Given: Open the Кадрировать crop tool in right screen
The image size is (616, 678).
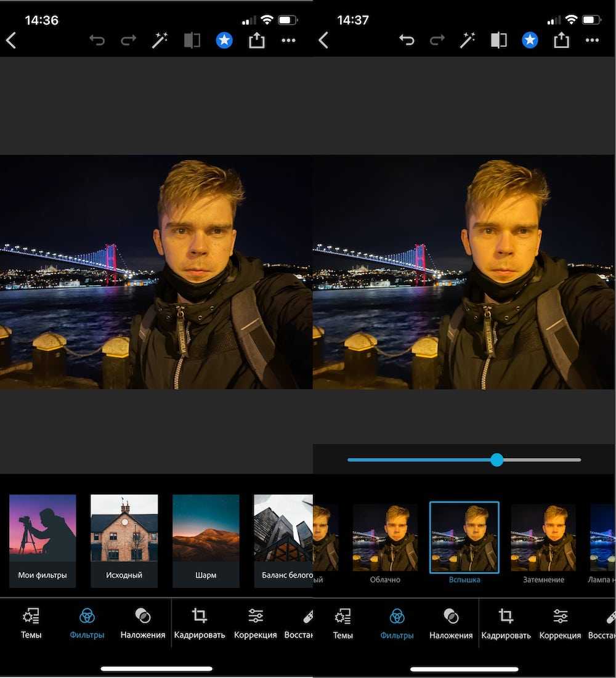Looking at the screenshot, I should pos(506,623).
